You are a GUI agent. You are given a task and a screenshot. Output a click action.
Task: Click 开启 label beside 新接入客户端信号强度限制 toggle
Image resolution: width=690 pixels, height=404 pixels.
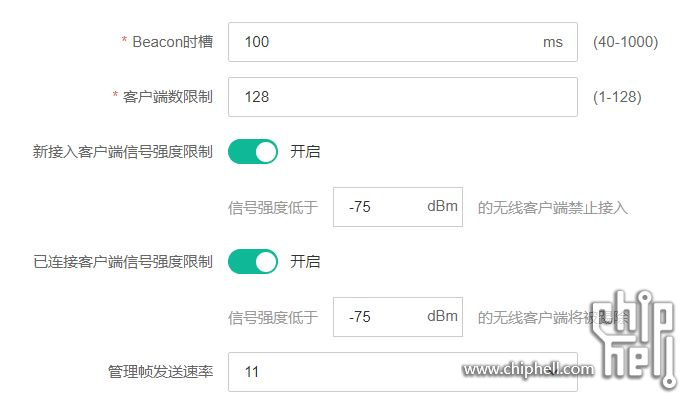(305, 152)
